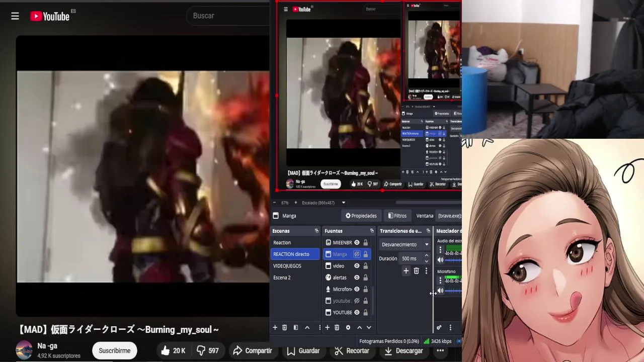
Task: Click the Buscar search field
Action: 229,16
